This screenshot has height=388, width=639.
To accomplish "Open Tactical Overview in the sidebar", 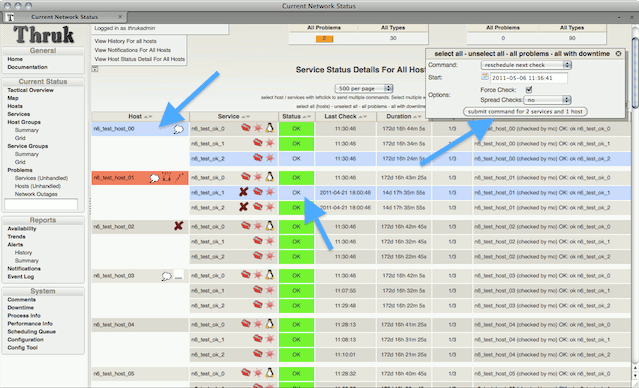I will coord(31,90).
